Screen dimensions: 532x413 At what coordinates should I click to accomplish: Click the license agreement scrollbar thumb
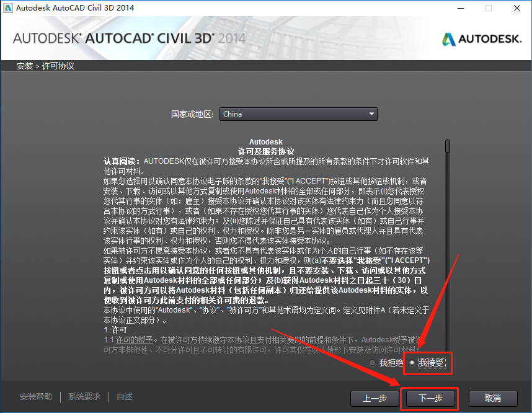448,146
